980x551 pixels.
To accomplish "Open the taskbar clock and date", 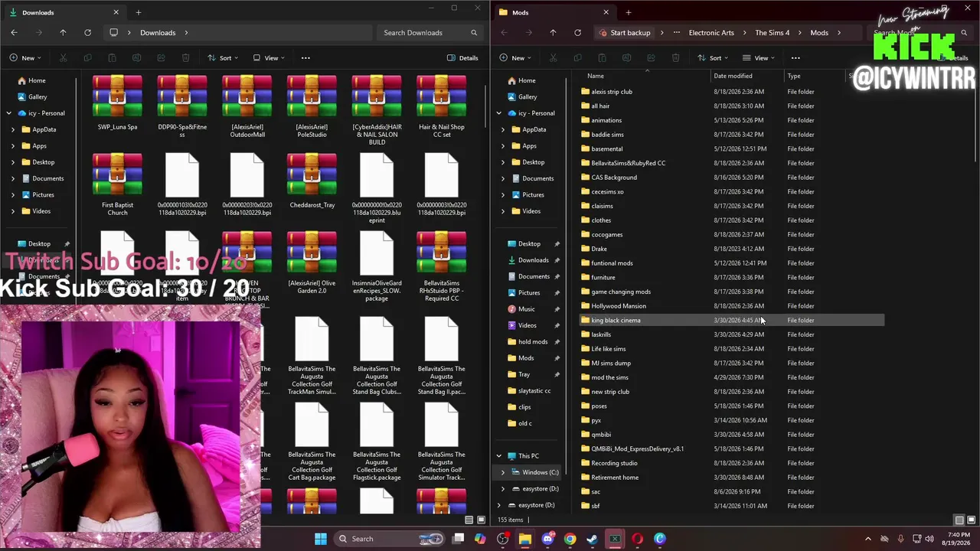I will tap(958, 539).
